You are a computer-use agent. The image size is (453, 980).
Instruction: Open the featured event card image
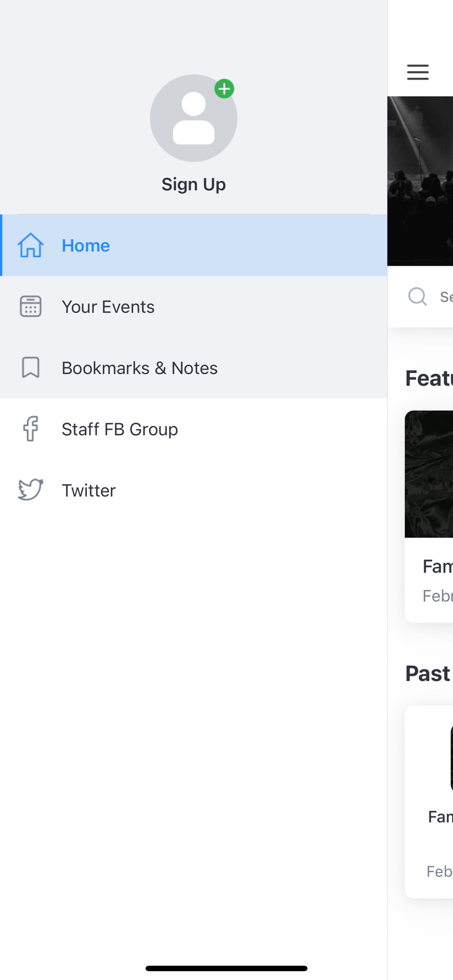[x=429, y=474]
